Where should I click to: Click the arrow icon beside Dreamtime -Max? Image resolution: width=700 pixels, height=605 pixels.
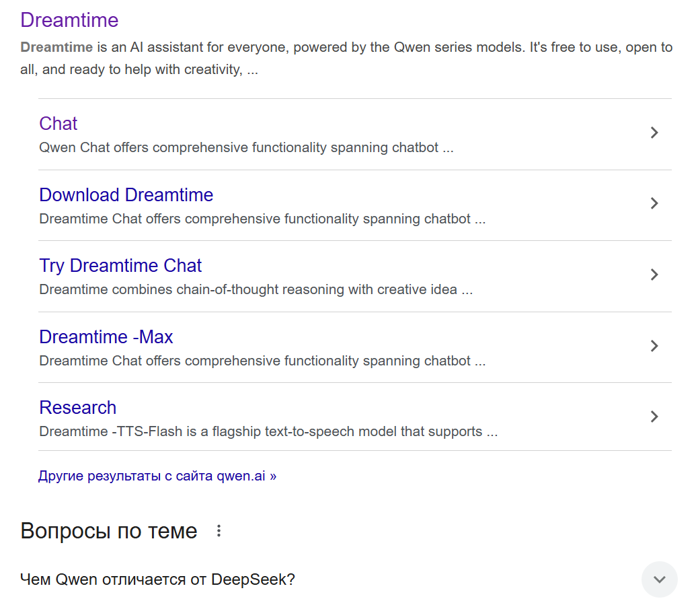pyautogui.click(x=654, y=346)
